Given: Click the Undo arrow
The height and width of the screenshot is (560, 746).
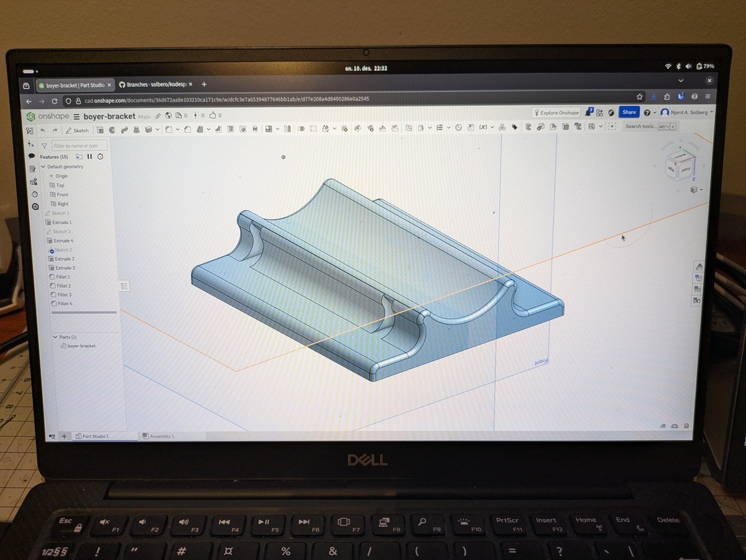Looking at the screenshot, I should coord(43,131).
